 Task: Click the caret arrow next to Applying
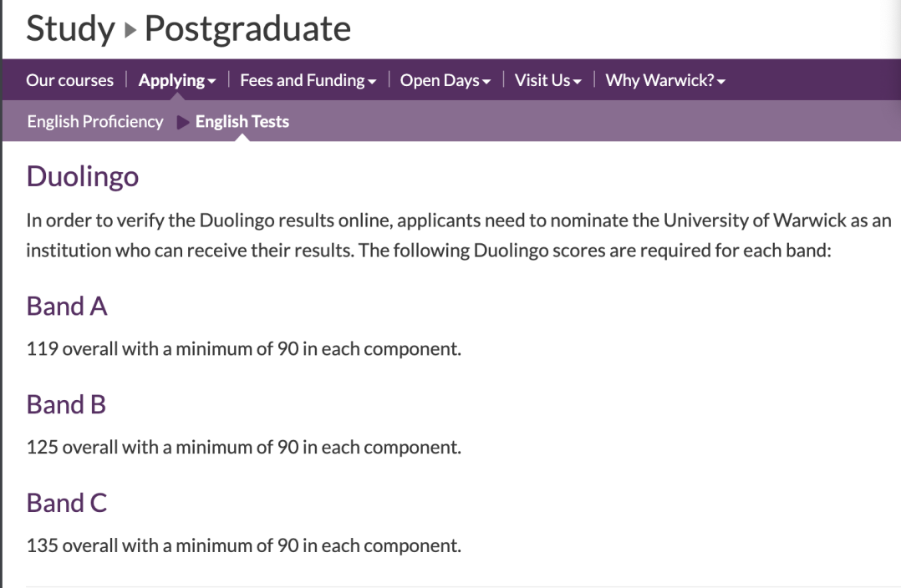pos(212,82)
